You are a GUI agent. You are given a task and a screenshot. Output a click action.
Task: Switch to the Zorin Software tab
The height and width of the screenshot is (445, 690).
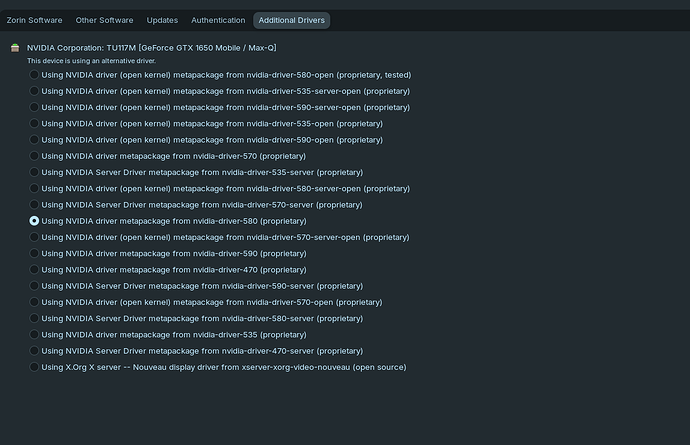point(34,20)
